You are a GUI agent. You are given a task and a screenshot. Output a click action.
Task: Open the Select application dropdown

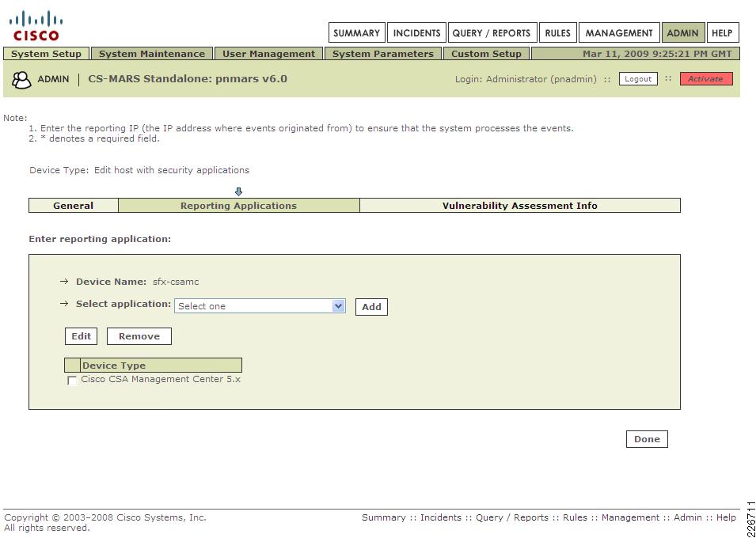260,306
